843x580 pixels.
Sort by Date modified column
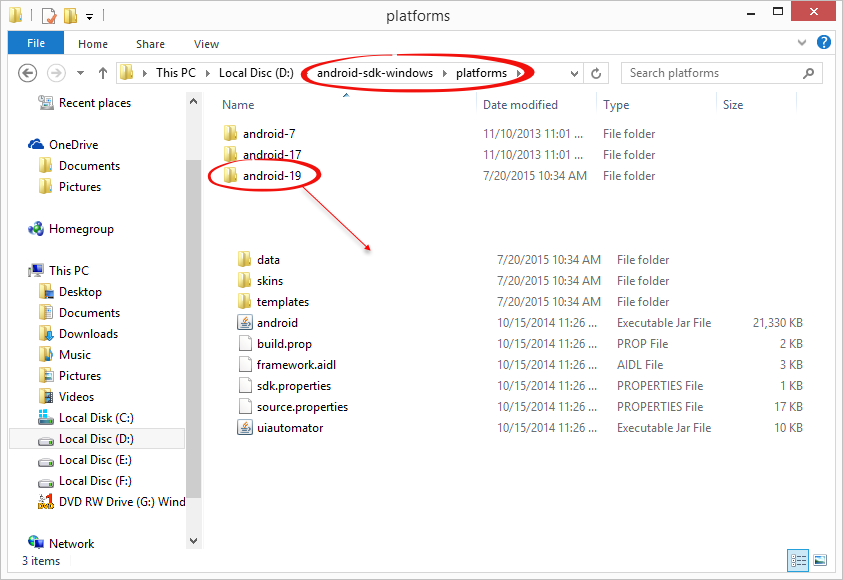pyautogui.click(x=520, y=105)
